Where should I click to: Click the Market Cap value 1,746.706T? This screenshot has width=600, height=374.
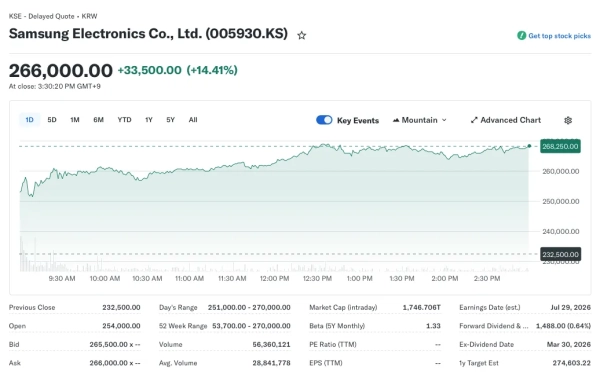tap(422, 307)
